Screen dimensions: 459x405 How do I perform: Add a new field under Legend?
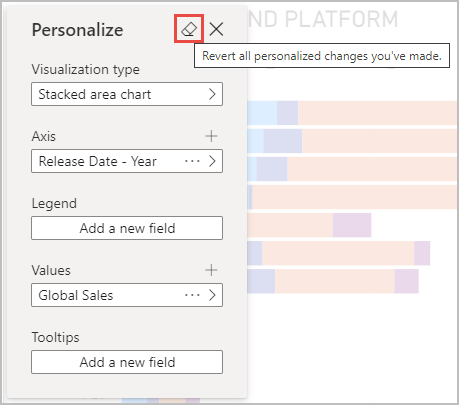coord(127,228)
